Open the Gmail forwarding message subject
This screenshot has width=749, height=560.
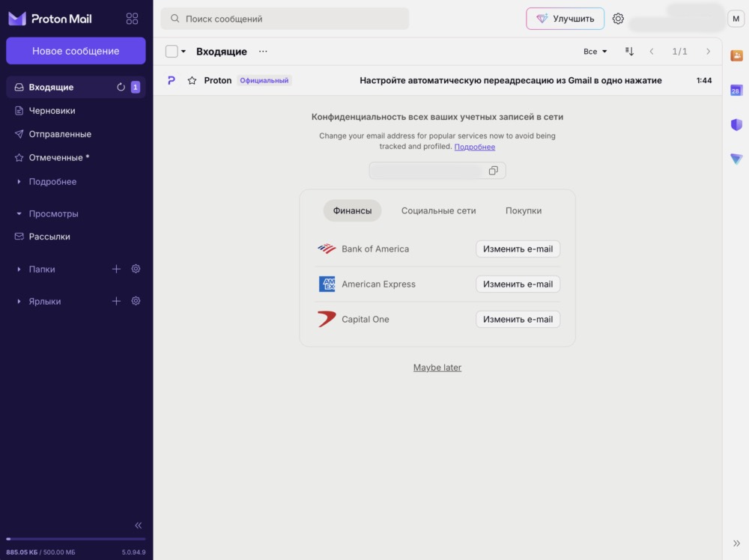click(x=511, y=80)
